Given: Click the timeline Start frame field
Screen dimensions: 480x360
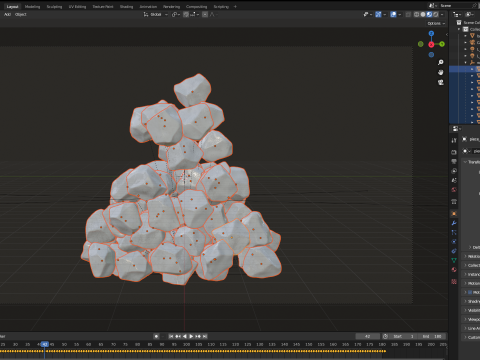Looking at the screenshot, I should coord(404,336).
